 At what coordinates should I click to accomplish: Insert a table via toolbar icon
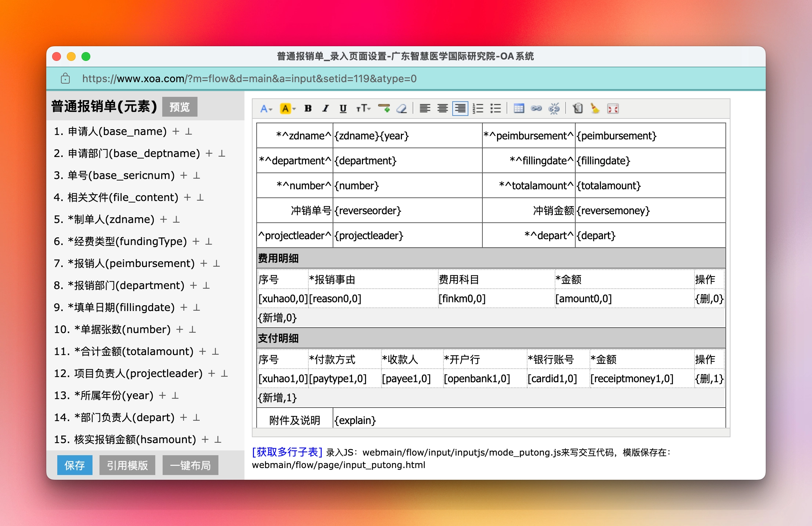point(519,109)
